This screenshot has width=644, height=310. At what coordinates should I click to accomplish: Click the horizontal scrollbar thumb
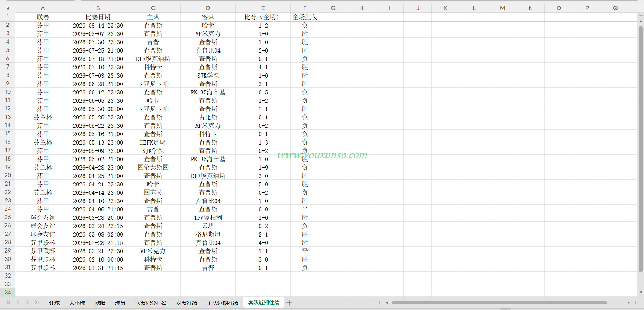pyautogui.click(x=499, y=303)
